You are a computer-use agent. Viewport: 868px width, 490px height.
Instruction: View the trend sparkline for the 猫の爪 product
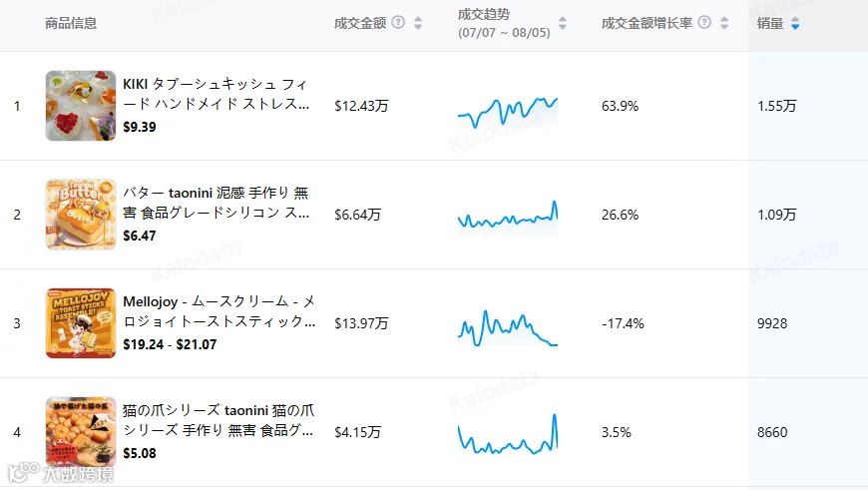pos(508,433)
